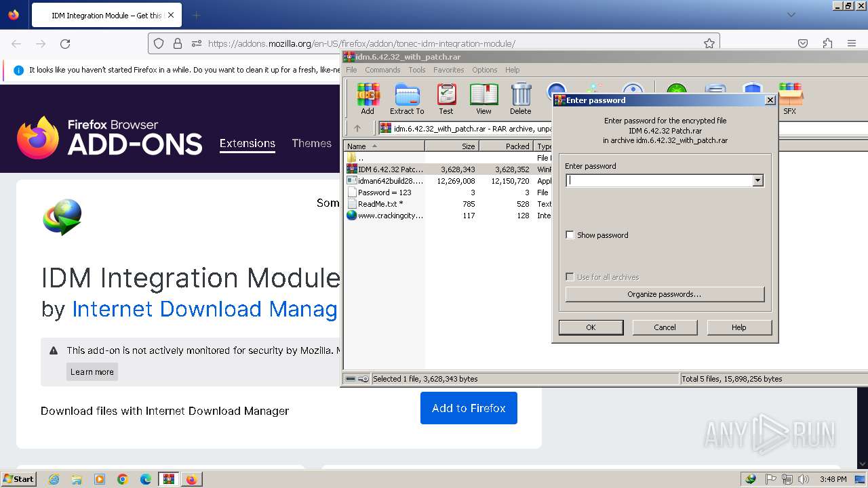This screenshot has width=868, height=488.
Task: Switch to WinRAR via taskbar button
Action: pyautogui.click(x=169, y=479)
